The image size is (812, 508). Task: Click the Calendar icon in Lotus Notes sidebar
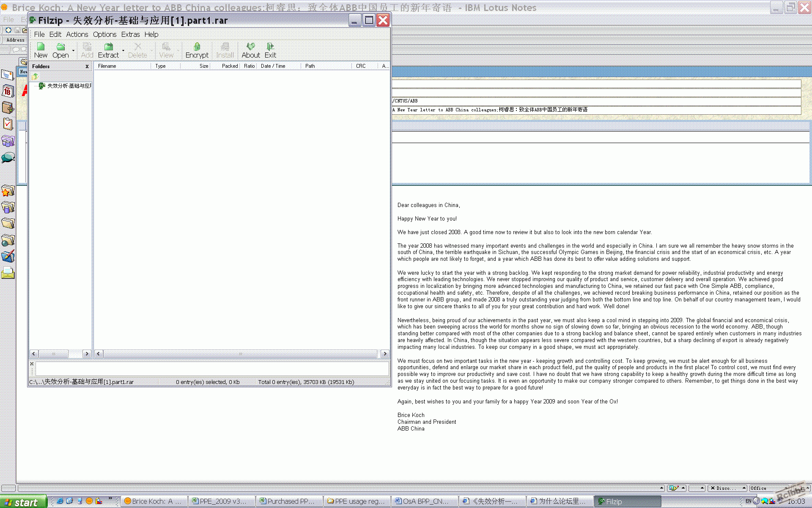coord(8,91)
